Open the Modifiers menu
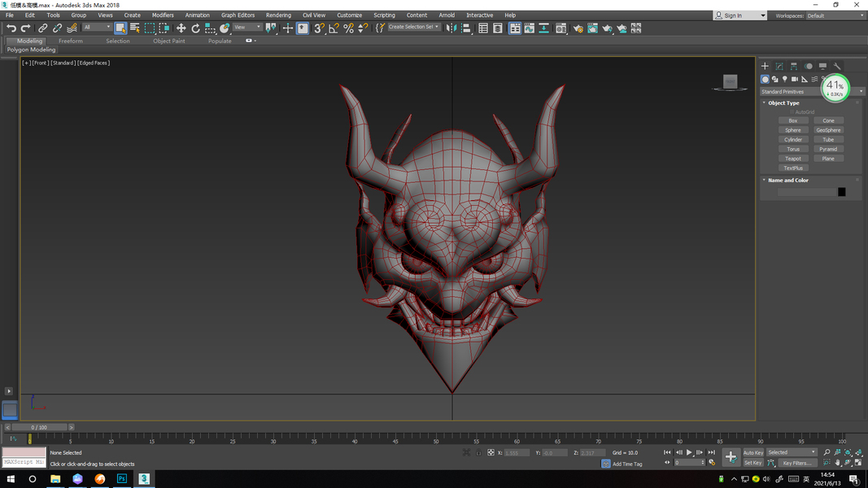 click(x=163, y=15)
